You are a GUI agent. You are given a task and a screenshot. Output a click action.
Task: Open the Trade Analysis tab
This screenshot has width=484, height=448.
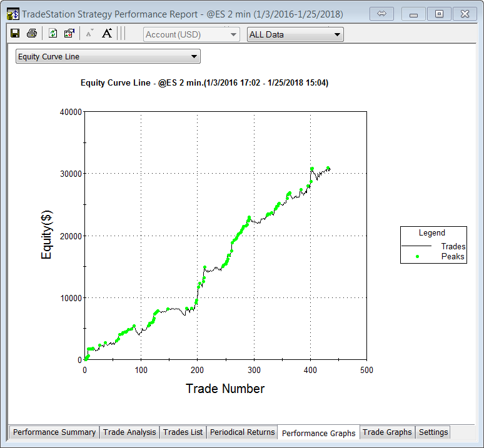[129, 432]
